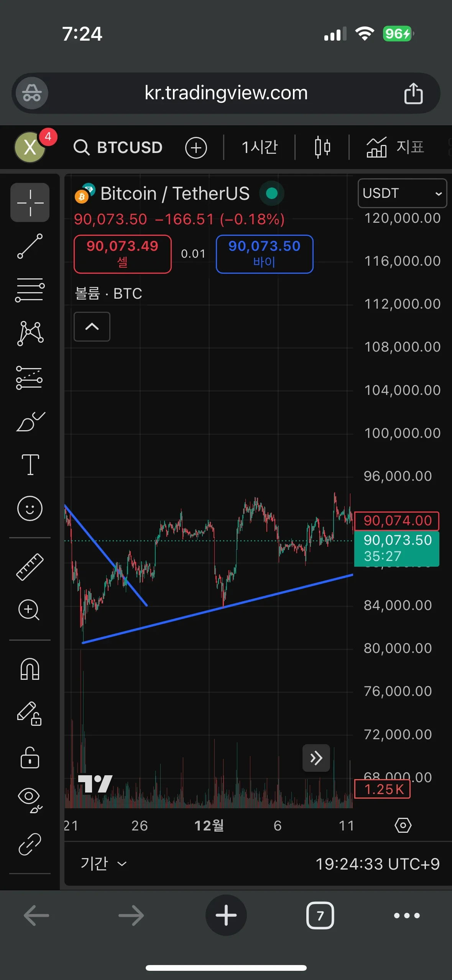452x980 pixels.
Task: Open the 1시간 interval menu
Action: tap(260, 147)
